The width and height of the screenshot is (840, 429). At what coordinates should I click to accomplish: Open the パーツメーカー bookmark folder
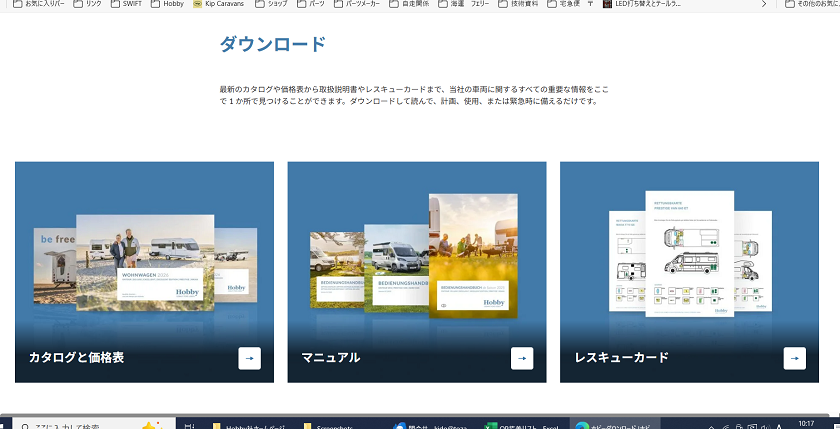[x=357, y=4]
